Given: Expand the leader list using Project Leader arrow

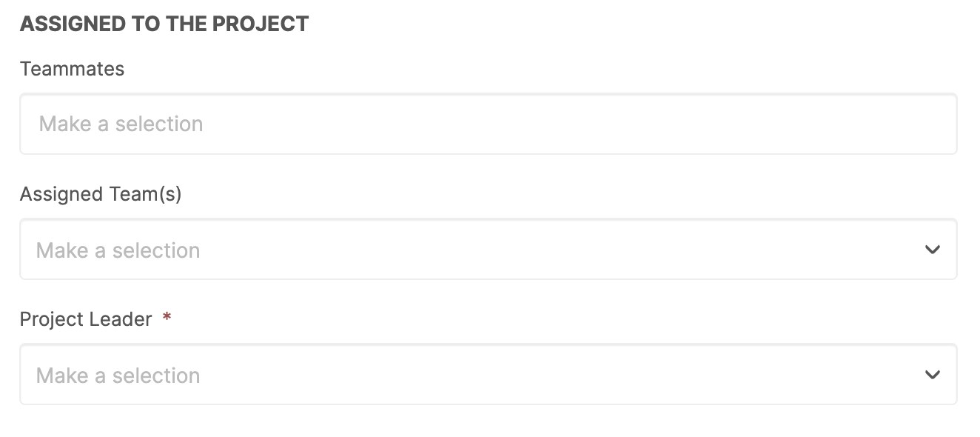Looking at the screenshot, I should tap(932, 375).
